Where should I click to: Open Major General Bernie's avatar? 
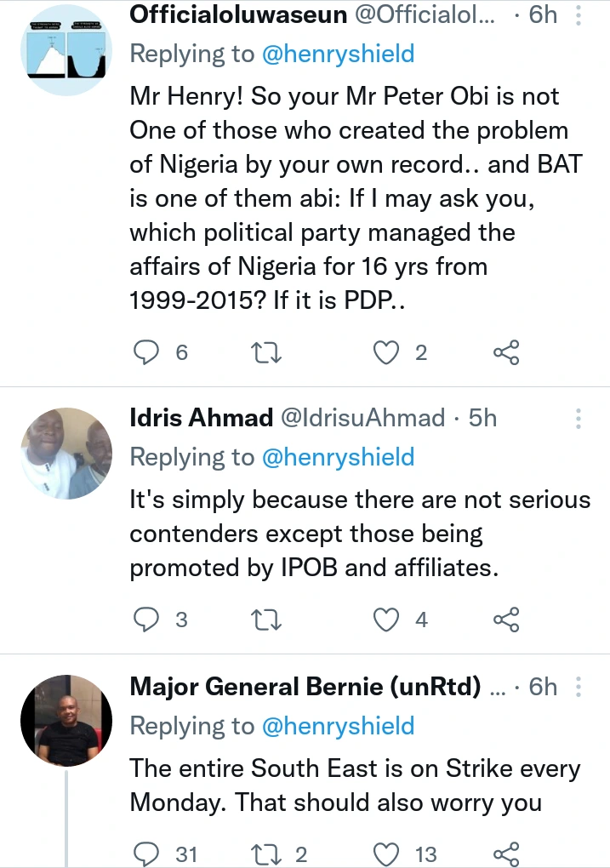(66, 722)
